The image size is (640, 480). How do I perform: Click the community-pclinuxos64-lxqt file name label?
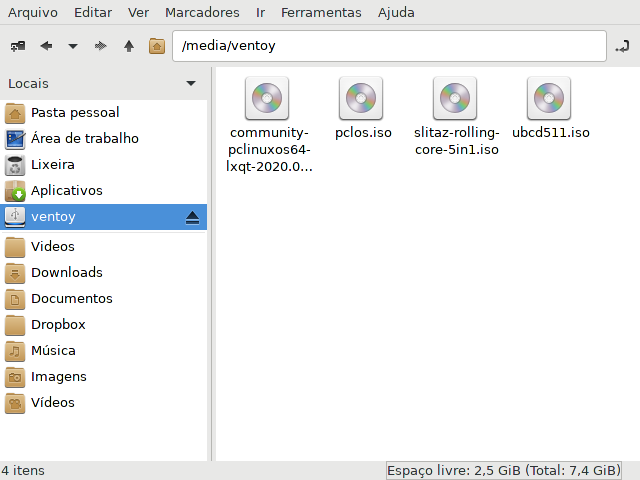coord(269,150)
